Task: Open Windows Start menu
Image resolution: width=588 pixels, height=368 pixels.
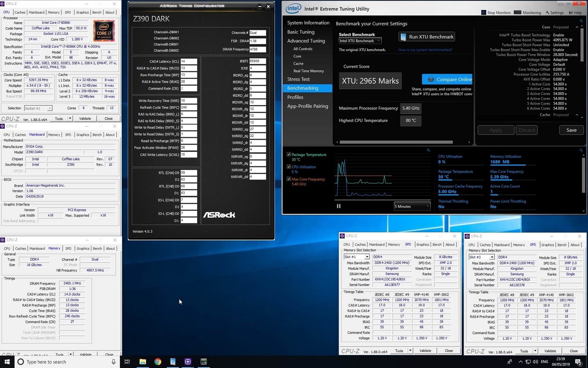Action: click(x=7, y=362)
